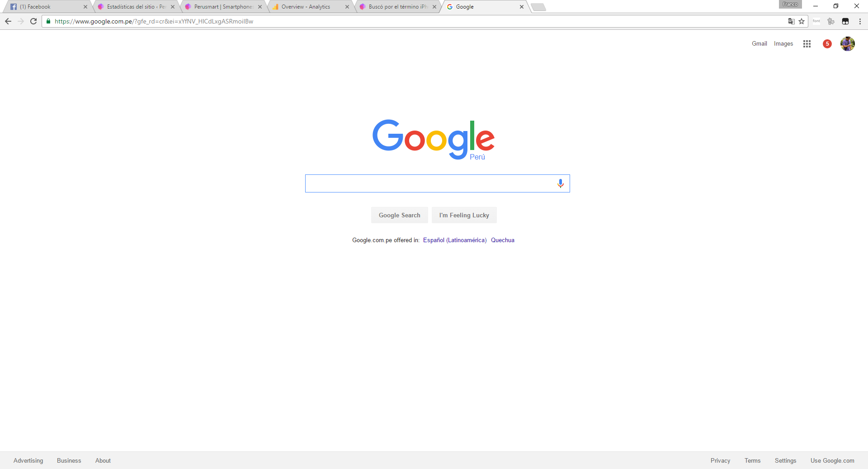Click the black square extension icon
Image resolution: width=868 pixels, height=469 pixels.
point(845,21)
